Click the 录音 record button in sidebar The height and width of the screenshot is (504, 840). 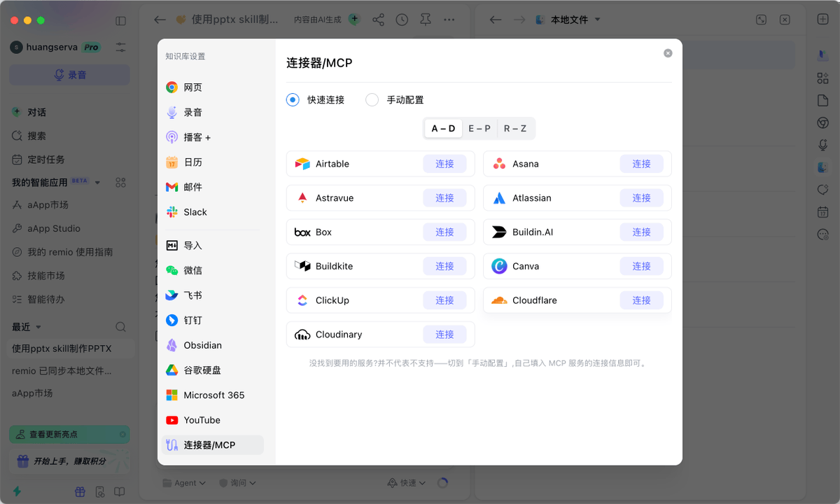69,75
